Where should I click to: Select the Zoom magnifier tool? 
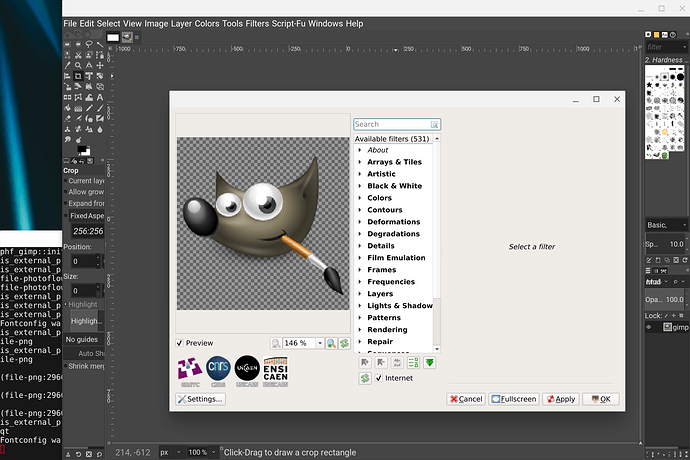click(x=78, y=65)
